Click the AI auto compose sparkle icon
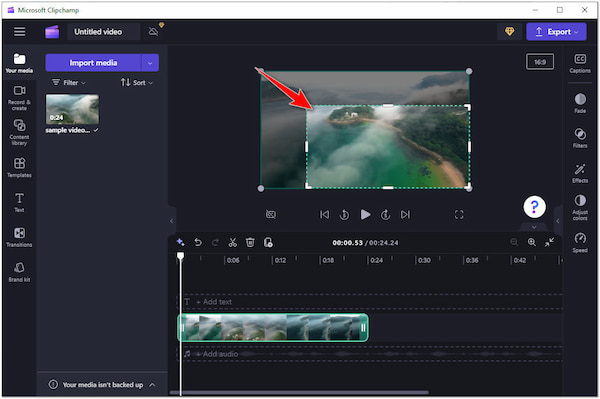Viewport: 600px width, 399px height. [x=180, y=242]
